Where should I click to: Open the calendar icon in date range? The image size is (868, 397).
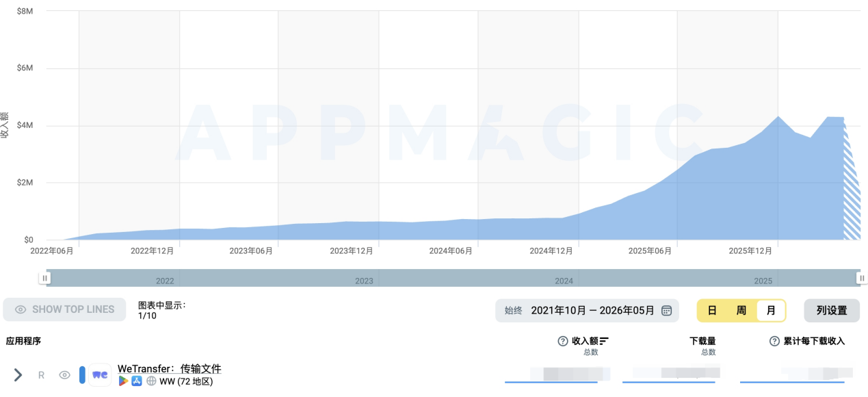(x=667, y=311)
